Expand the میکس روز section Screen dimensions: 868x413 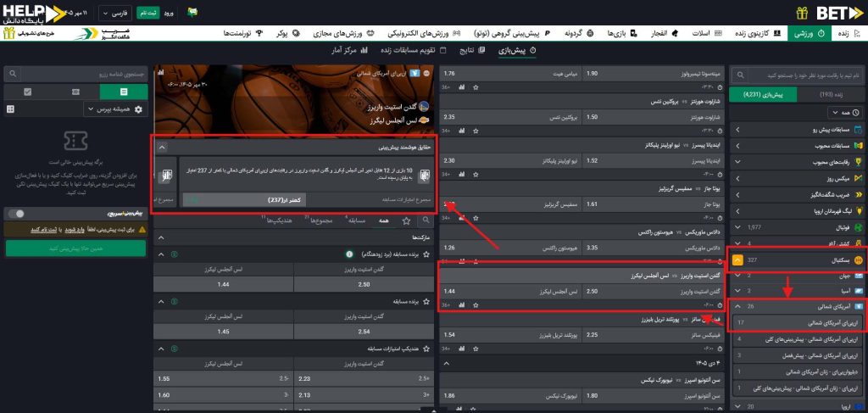[738, 179]
